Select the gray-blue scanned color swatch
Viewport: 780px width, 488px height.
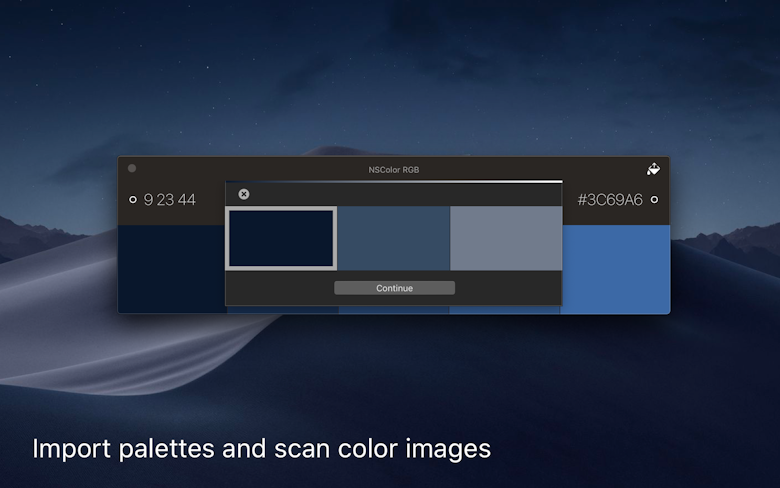[506, 238]
